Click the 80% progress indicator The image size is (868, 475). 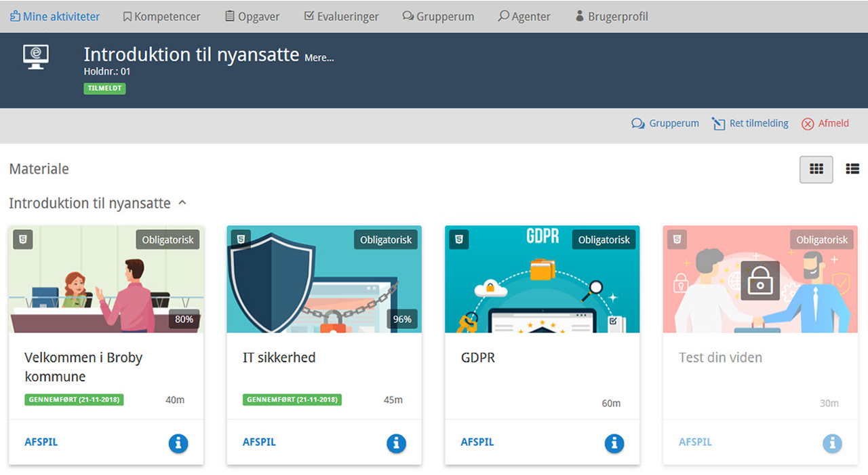click(x=184, y=319)
